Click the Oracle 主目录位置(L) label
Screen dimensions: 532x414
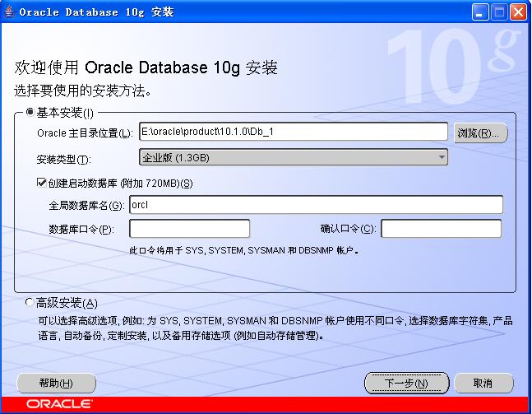coord(85,133)
